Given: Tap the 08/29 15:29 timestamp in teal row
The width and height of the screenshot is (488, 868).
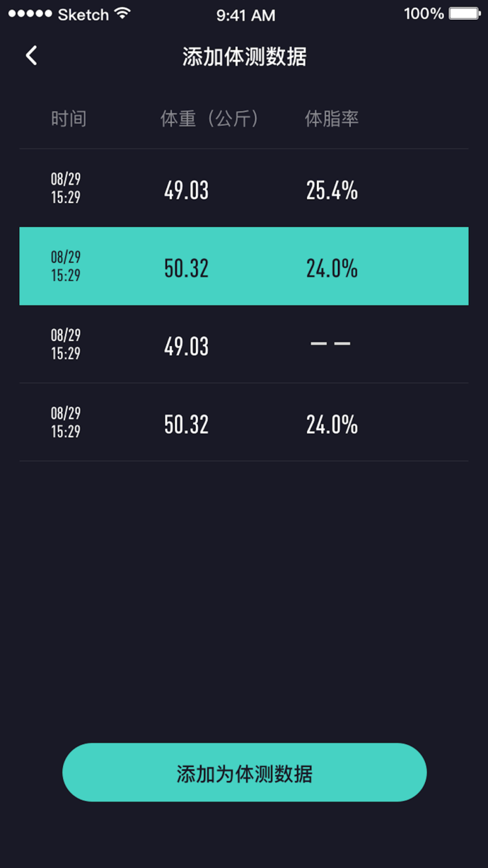Looking at the screenshot, I should coord(66,266).
